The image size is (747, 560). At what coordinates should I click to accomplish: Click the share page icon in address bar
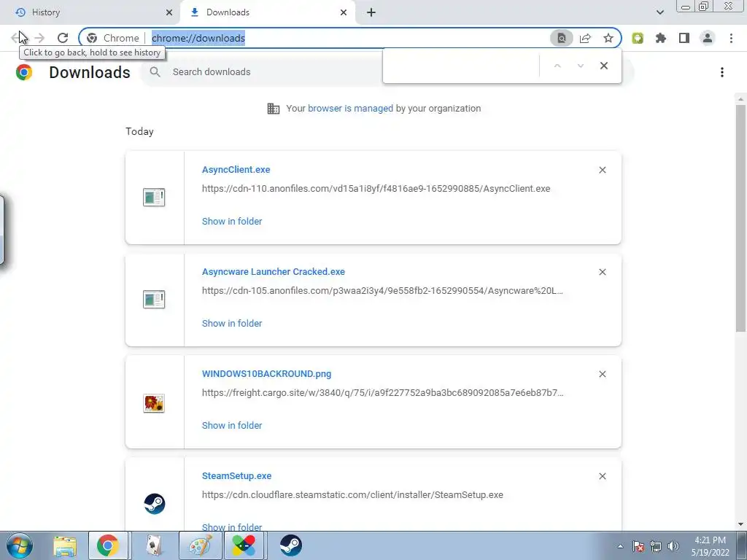pos(585,38)
